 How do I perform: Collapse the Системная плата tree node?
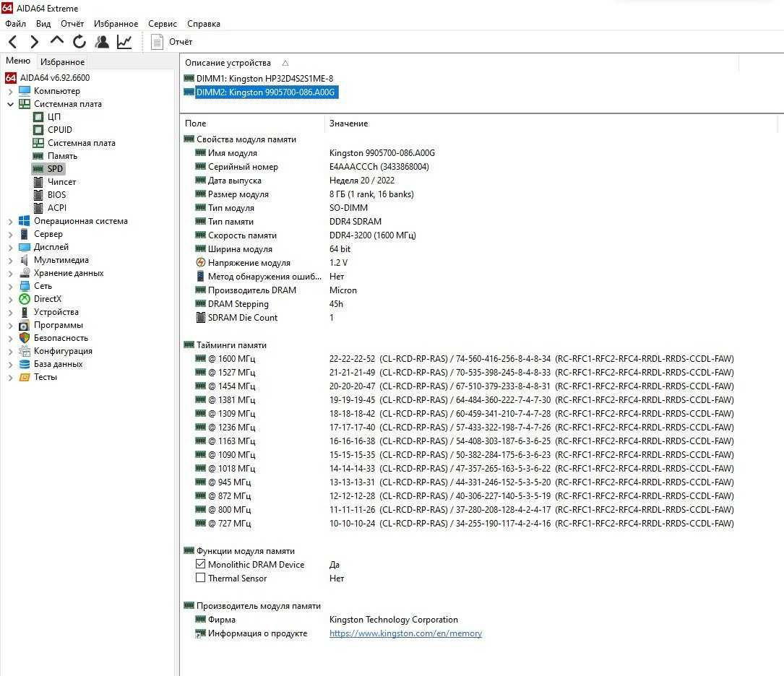[x=11, y=105]
